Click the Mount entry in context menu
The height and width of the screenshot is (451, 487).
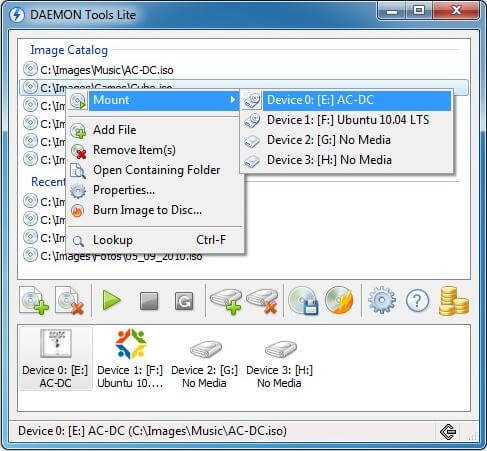click(x=154, y=100)
